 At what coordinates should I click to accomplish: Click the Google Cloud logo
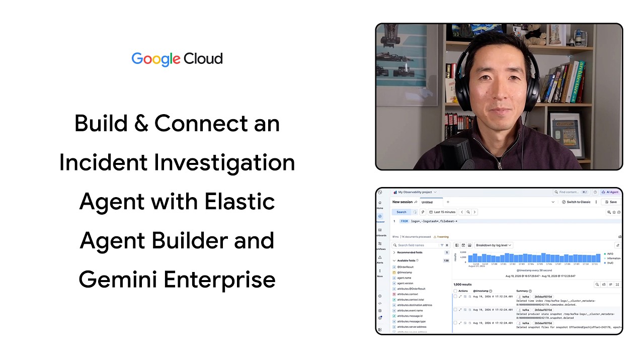177,59
